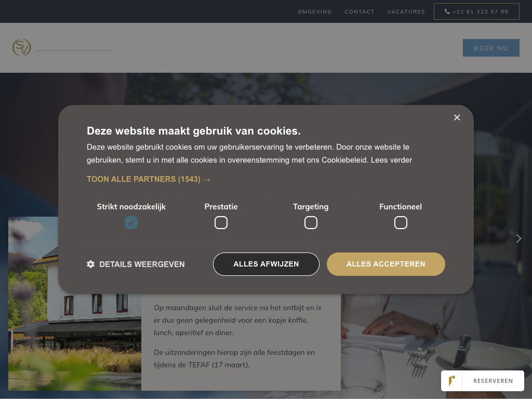The height and width of the screenshot is (399, 532).
Task: Click Alles accepteren button
Action: click(x=386, y=264)
